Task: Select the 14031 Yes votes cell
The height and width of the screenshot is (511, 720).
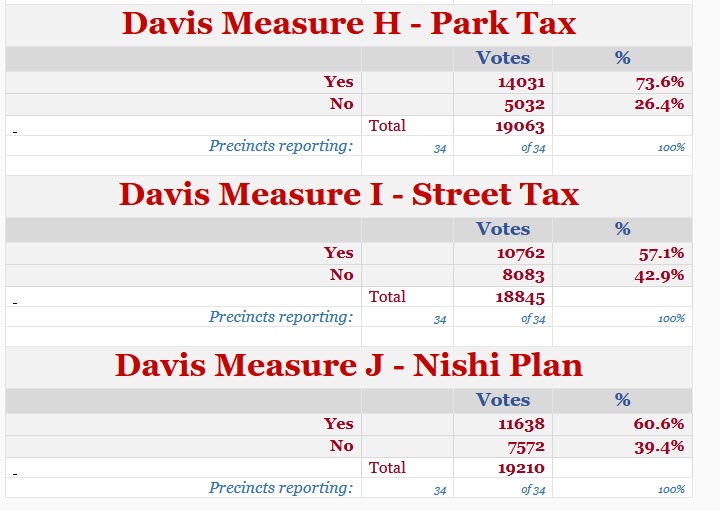Action: pyautogui.click(x=520, y=82)
